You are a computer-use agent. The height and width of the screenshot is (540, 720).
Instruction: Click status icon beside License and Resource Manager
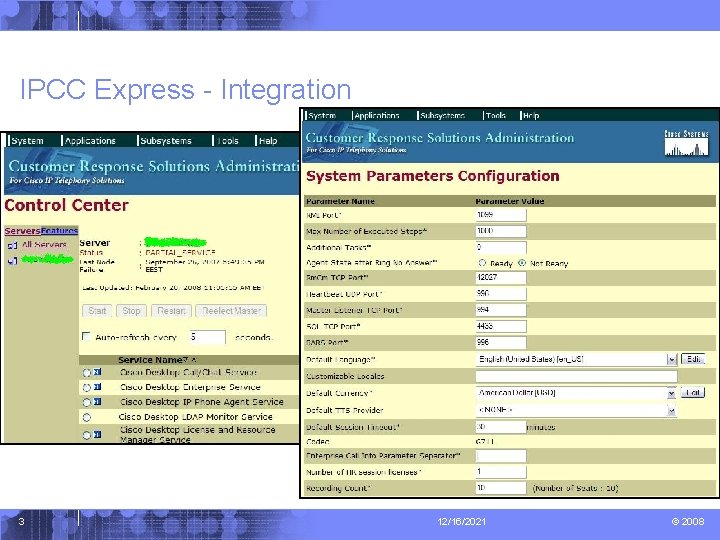point(97,434)
